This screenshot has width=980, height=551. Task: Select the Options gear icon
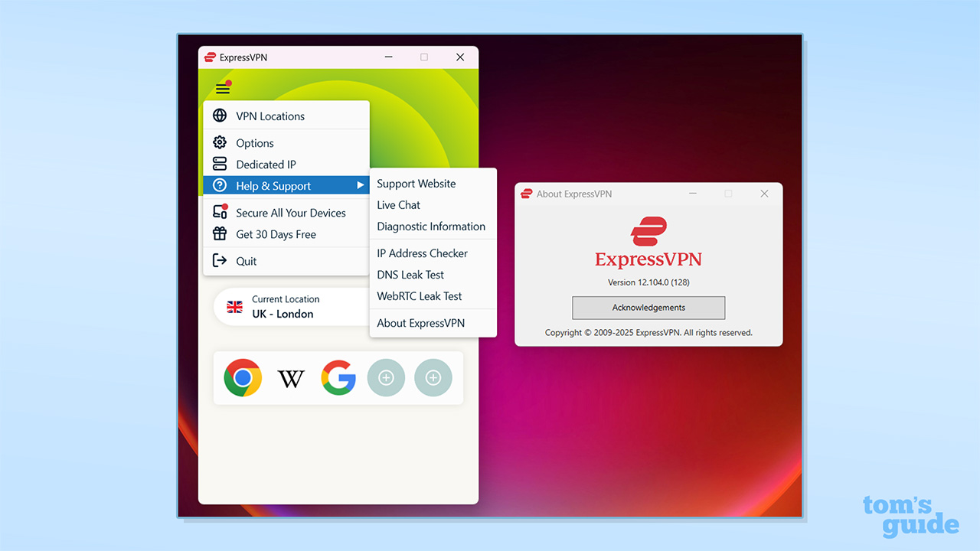click(x=220, y=143)
